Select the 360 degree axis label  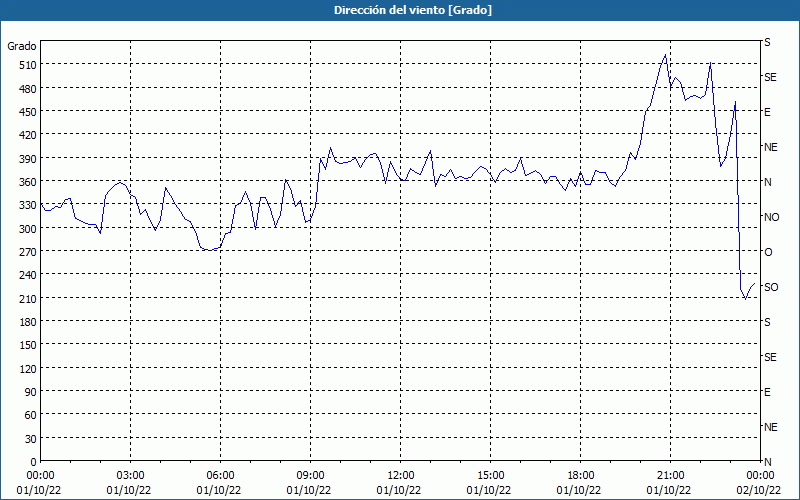click(28, 182)
